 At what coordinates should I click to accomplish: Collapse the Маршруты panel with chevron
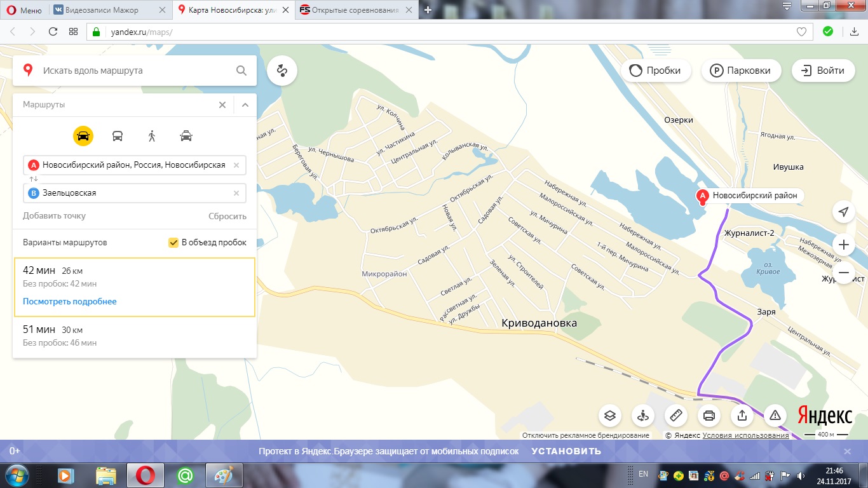point(245,105)
